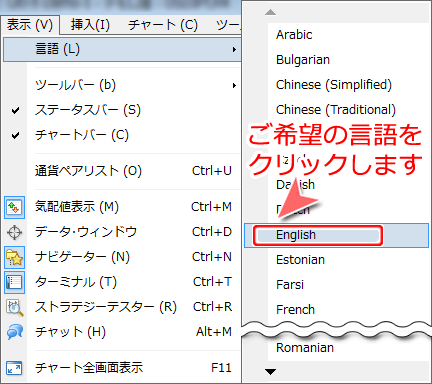Click the チャット speech bubble icon
The height and width of the screenshot is (384, 432).
tap(14, 332)
